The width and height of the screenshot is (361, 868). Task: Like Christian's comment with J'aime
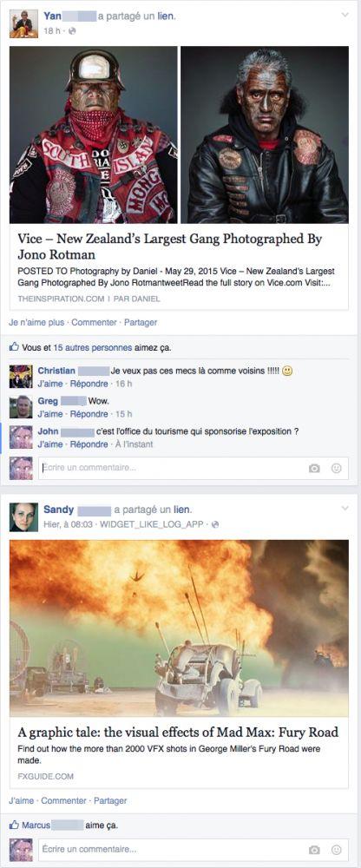(49, 383)
